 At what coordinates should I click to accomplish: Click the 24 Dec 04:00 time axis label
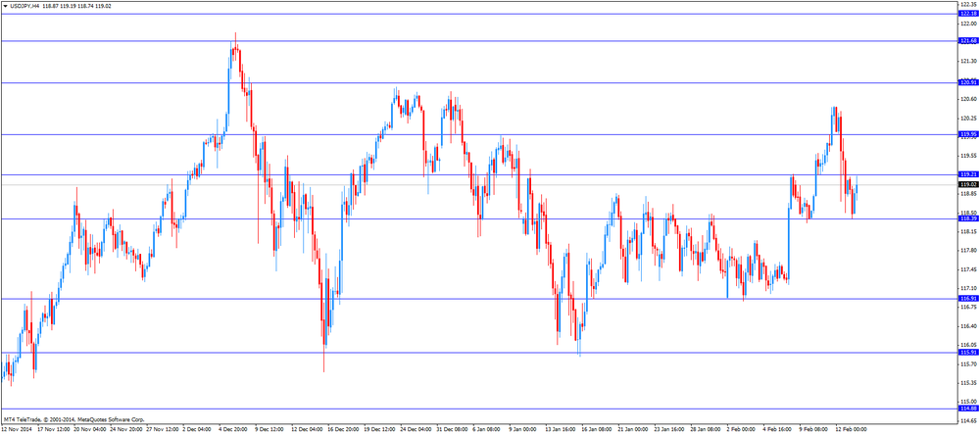tap(416, 430)
